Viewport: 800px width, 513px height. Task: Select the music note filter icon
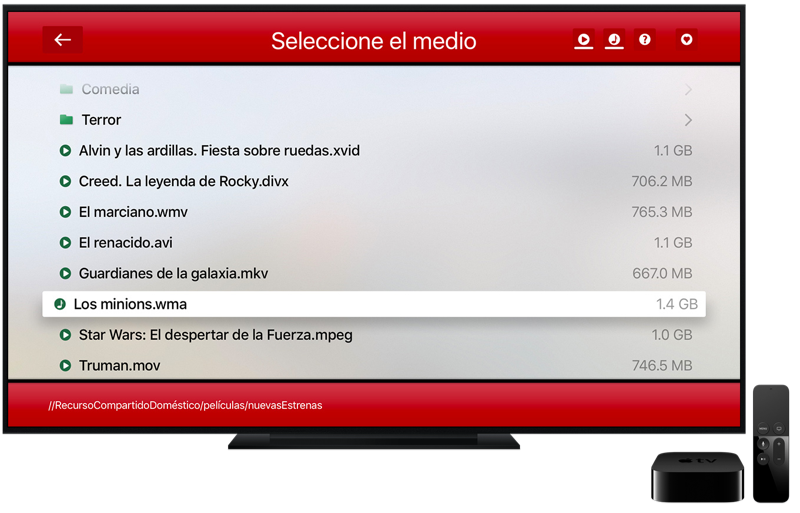coord(614,40)
